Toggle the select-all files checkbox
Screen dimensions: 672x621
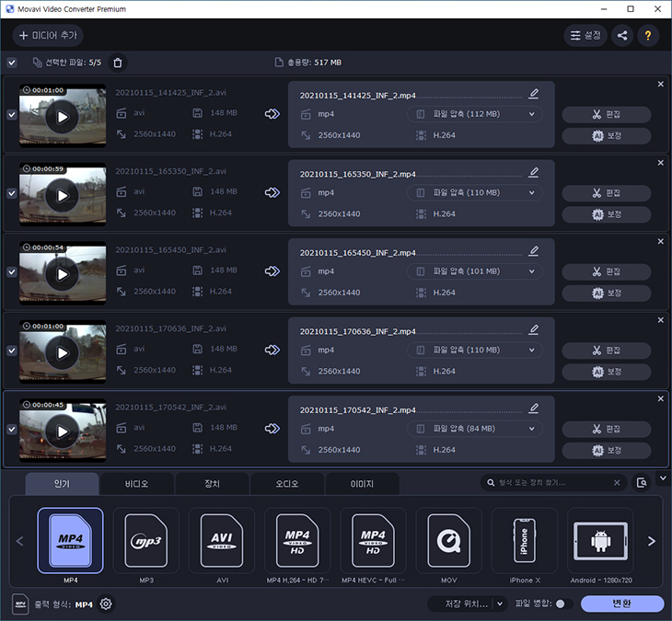pyautogui.click(x=12, y=63)
